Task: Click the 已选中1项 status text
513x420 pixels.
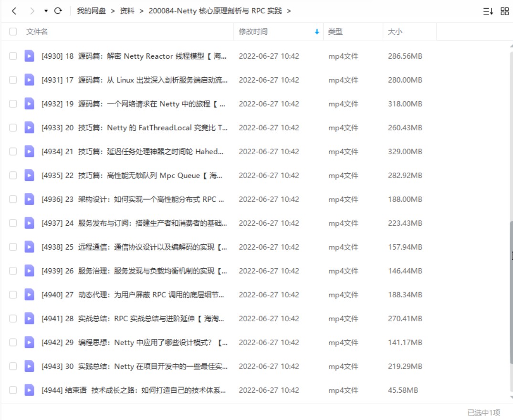Action: coord(483,412)
